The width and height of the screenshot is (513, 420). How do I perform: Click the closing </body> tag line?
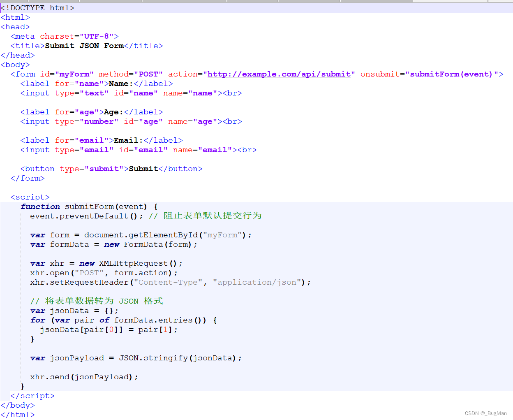click(18, 405)
